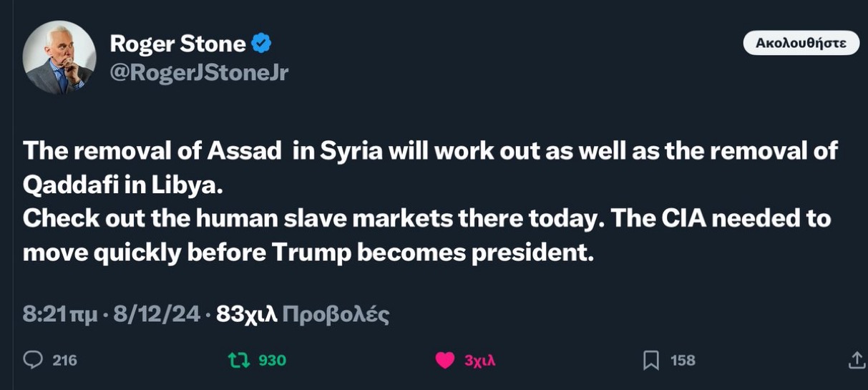
Task: Click the 3χιλ likes count
Action: coord(479,361)
